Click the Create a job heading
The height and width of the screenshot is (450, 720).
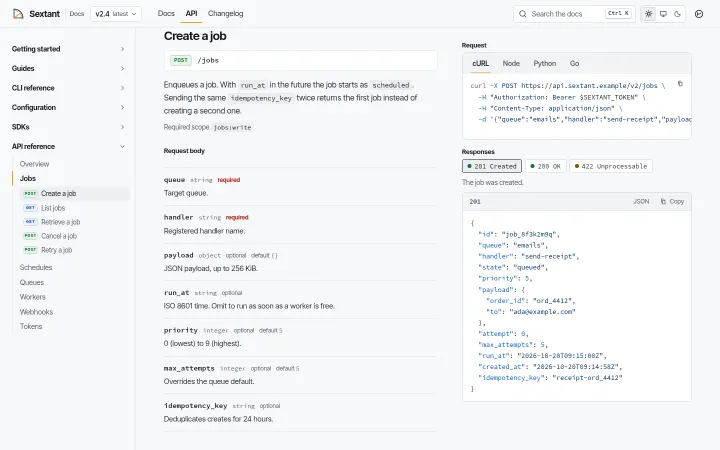[195, 36]
